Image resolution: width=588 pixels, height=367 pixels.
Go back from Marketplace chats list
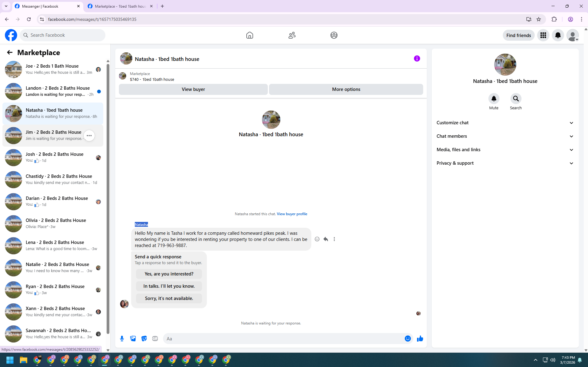[10, 52]
